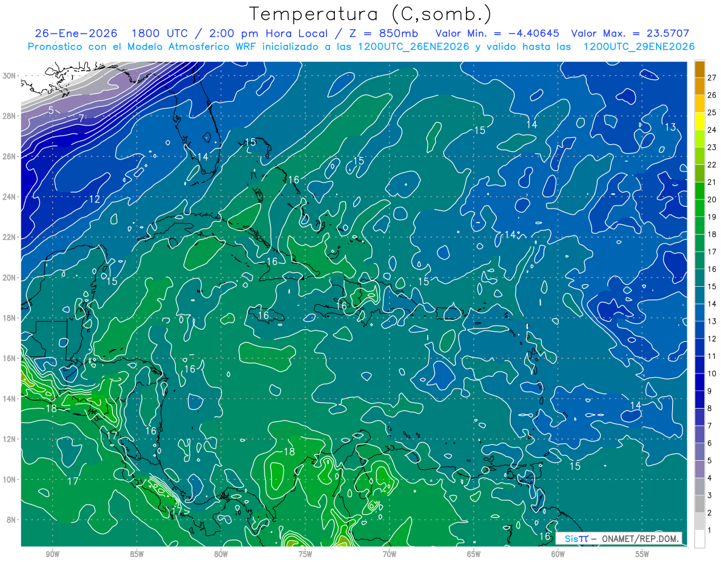The image size is (728, 562).
Task: Click the 22N latitude axis label
Action: pyautogui.click(x=10, y=237)
